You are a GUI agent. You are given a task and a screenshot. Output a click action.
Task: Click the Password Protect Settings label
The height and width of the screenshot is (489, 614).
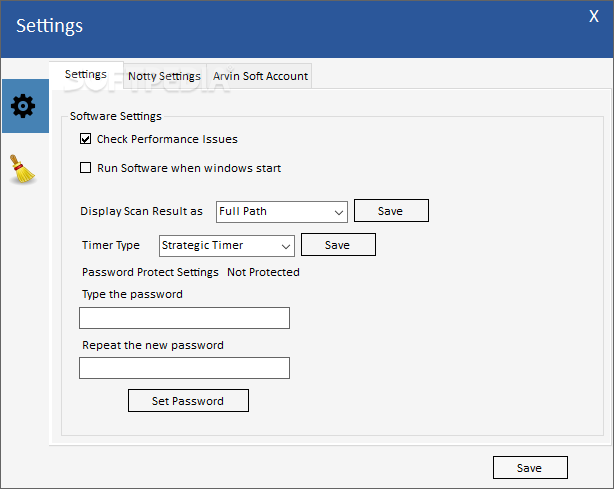150,272
